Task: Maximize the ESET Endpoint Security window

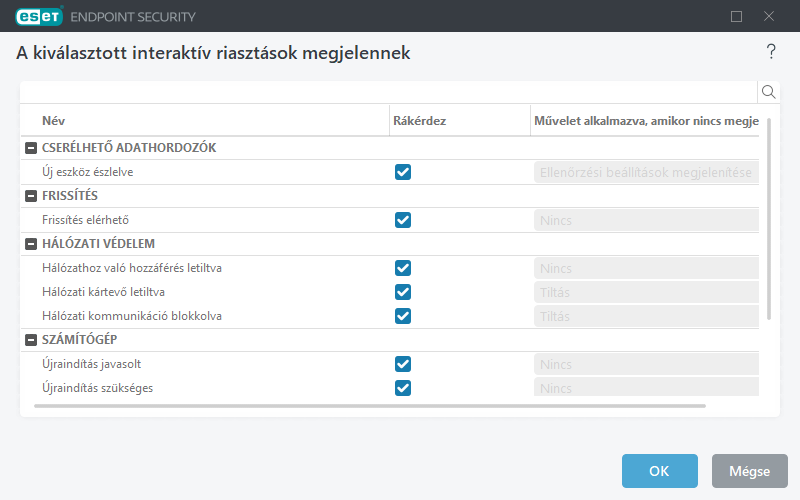Action: (x=736, y=16)
